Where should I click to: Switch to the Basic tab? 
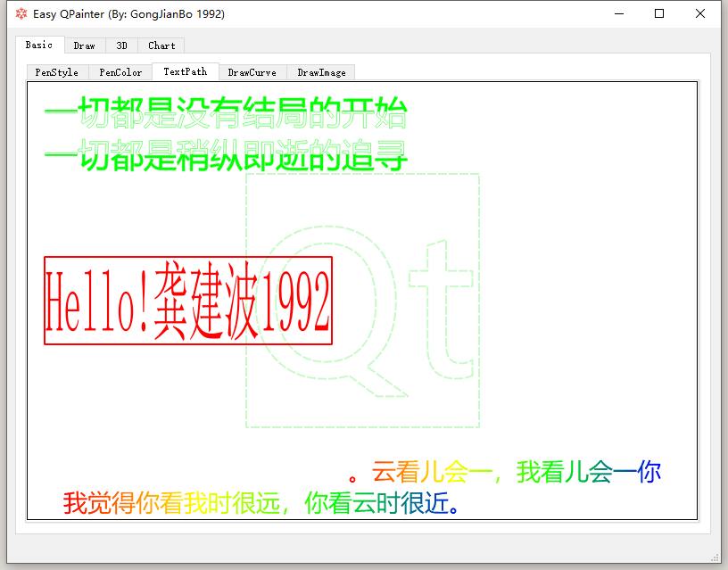tap(39, 45)
